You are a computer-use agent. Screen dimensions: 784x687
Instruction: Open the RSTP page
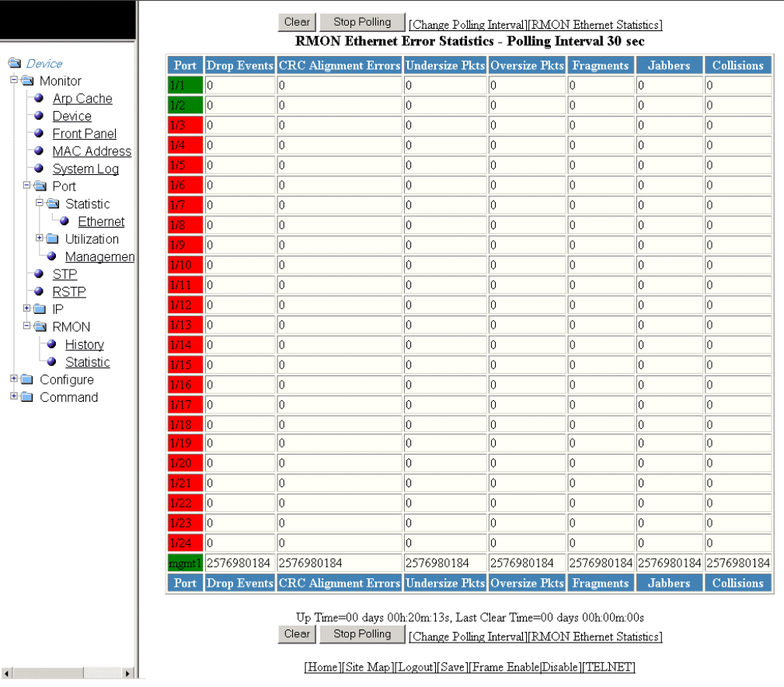69,291
